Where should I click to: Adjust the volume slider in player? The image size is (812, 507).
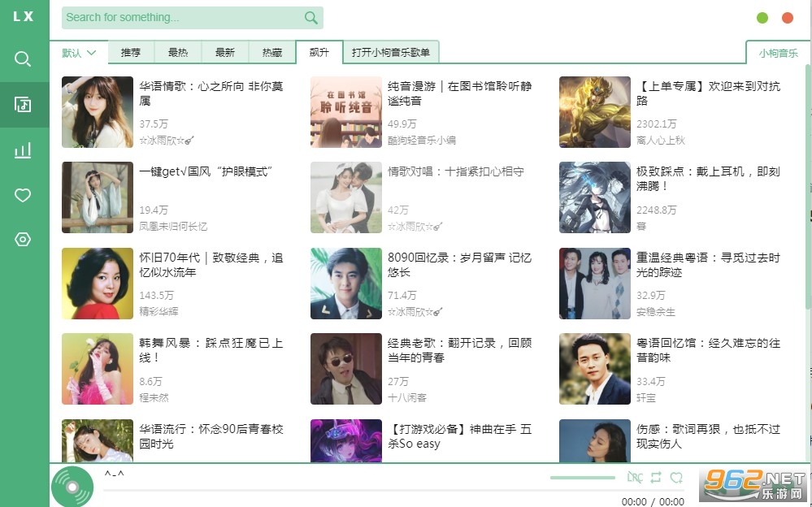583,478
